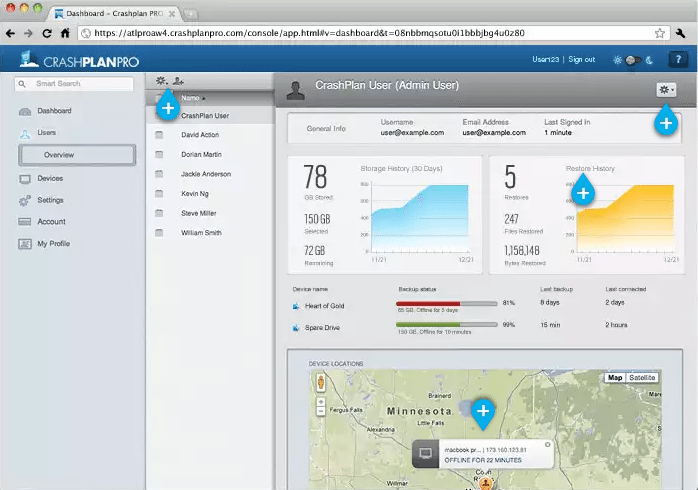Select Kevin Ng checkbox
The image size is (698, 490).
coord(159,194)
